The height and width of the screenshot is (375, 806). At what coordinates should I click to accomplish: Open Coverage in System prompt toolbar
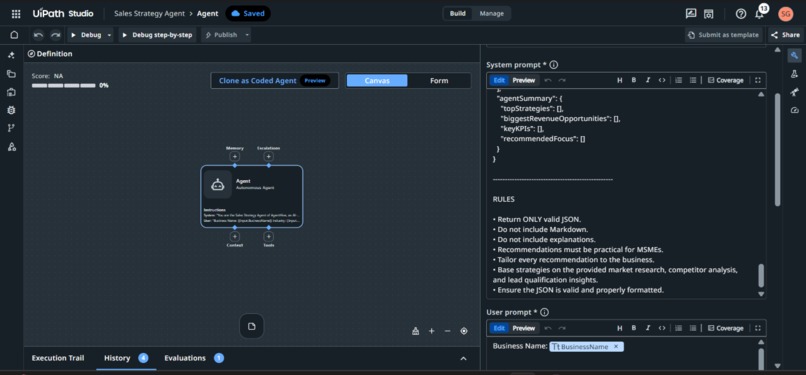725,80
